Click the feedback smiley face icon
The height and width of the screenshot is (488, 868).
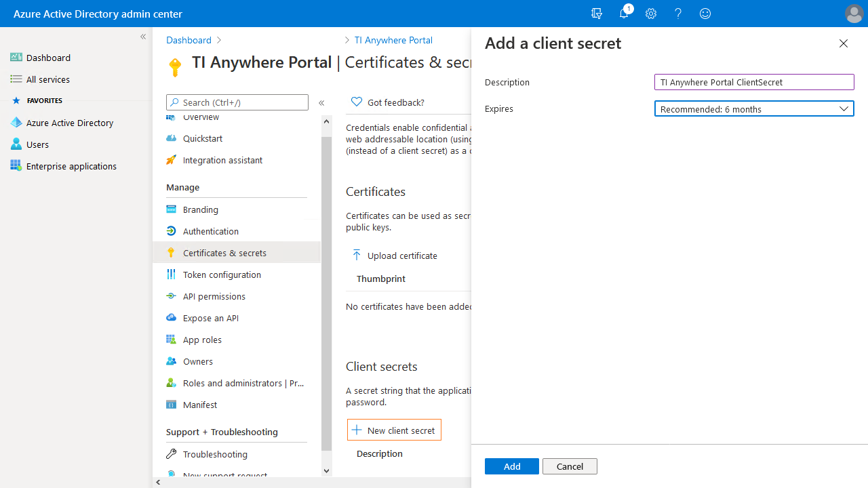705,14
